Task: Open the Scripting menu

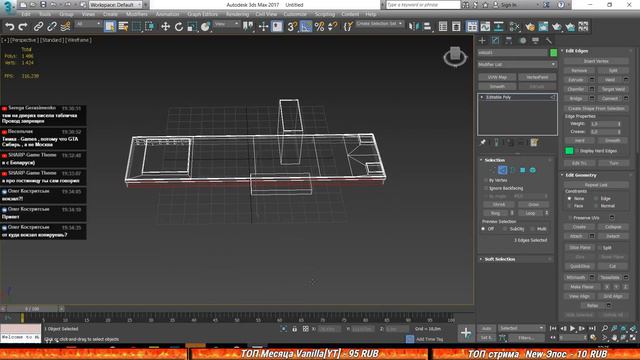Action: 324,14
